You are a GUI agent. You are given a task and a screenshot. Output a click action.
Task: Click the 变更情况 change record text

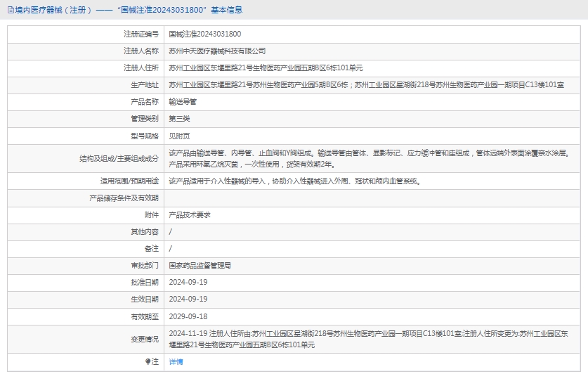point(373,339)
